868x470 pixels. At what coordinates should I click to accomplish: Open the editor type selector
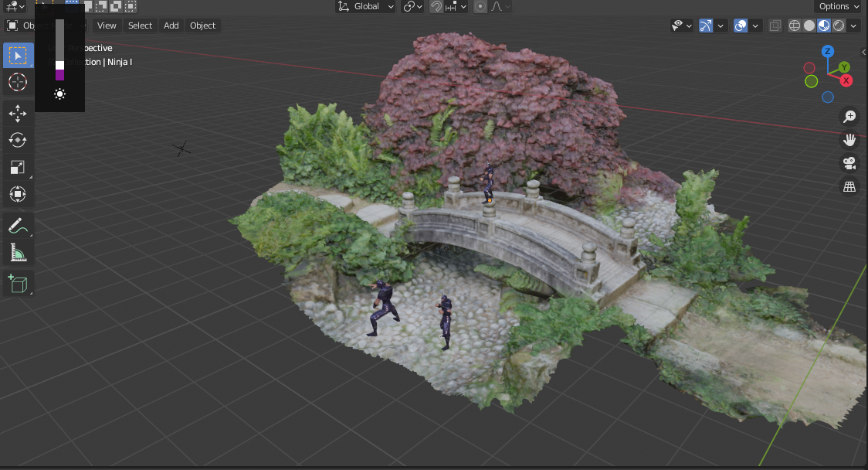[15, 6]
